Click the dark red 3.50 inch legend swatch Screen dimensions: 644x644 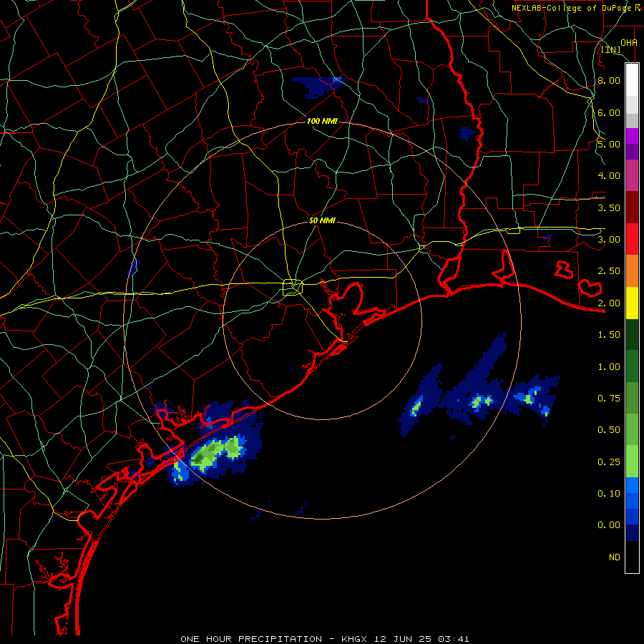(632, 208)
